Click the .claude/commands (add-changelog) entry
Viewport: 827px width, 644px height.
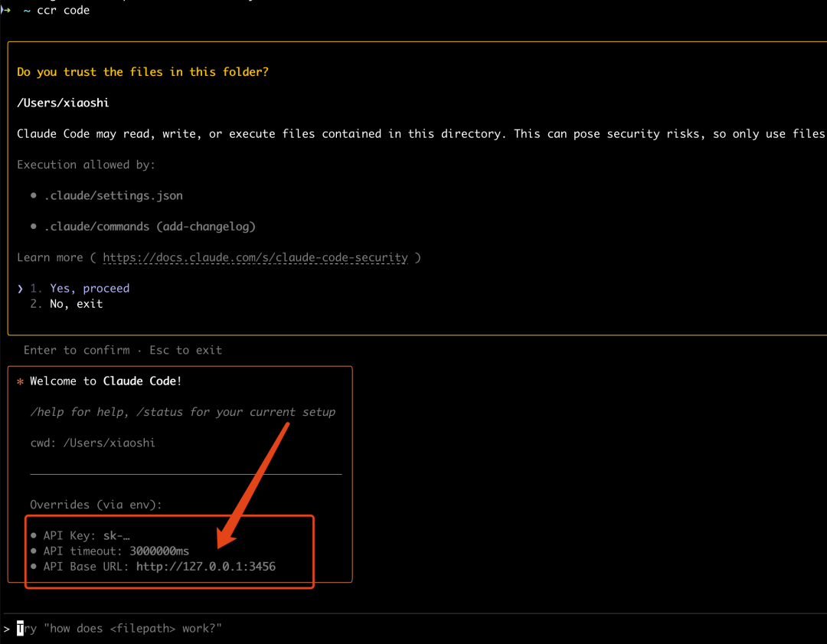150,227
